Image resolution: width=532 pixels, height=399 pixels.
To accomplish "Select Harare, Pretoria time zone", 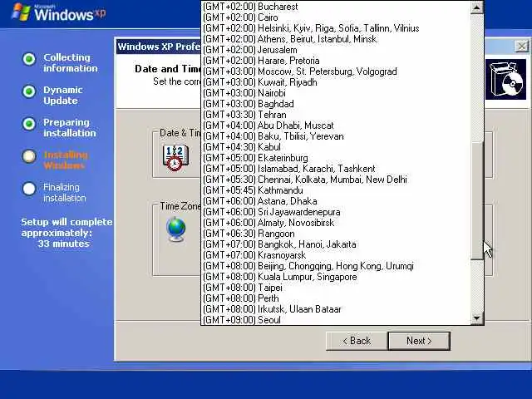I will coord(336,61).
